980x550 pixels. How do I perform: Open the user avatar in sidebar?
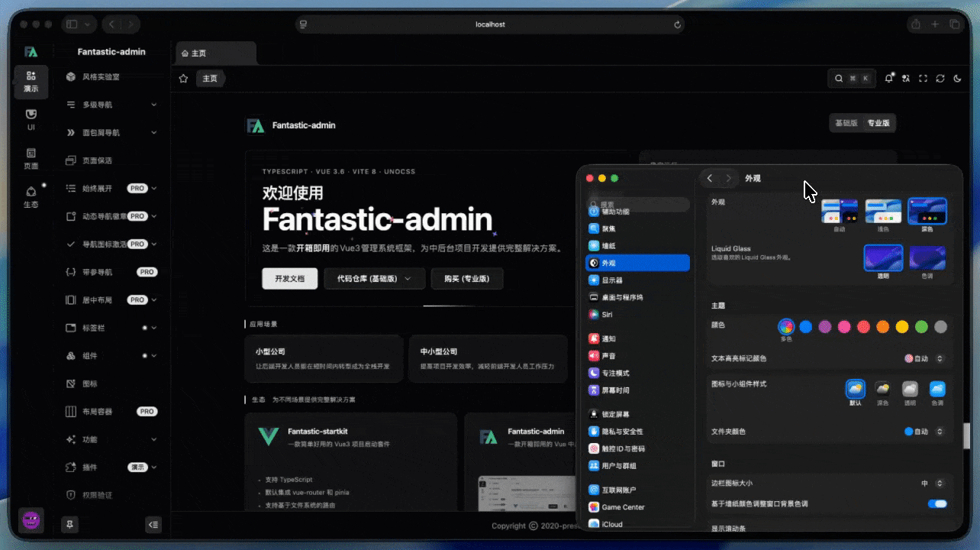point(31,521)
